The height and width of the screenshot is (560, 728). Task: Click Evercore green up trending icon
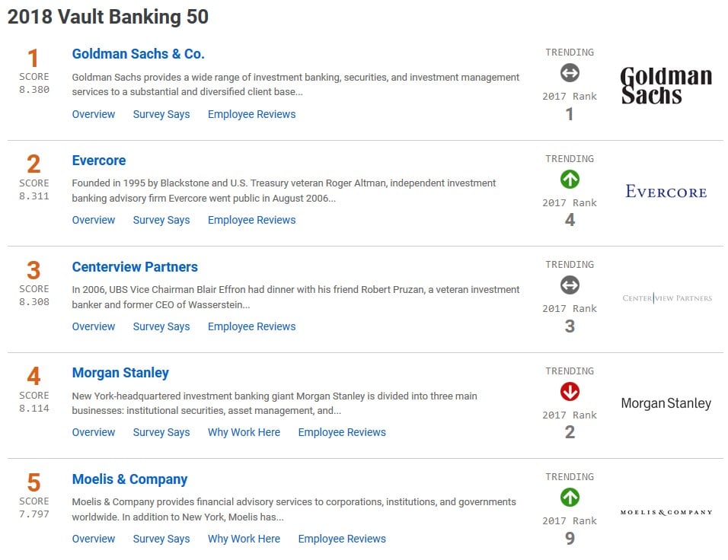tap(570, 180)
